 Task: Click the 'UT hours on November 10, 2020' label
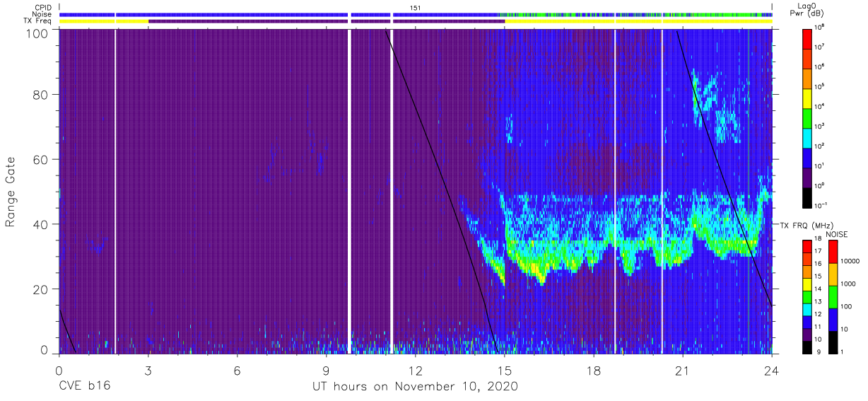click(x=416, y=387)
